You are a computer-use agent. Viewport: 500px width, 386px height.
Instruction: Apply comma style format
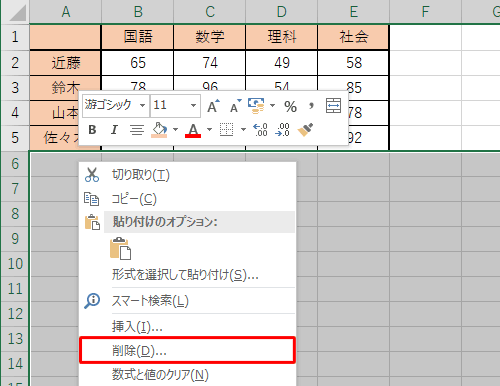tap(311, 106)
